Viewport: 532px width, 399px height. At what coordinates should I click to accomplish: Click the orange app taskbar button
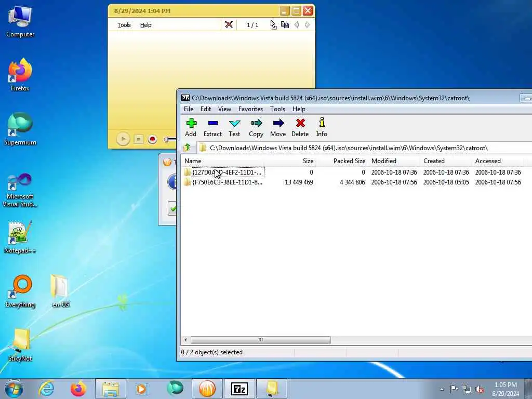click(207, 389)
